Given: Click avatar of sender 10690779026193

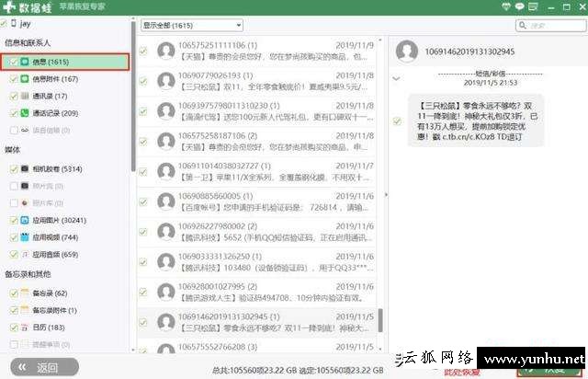Looking at the screenshot, I should pos(165,81).
